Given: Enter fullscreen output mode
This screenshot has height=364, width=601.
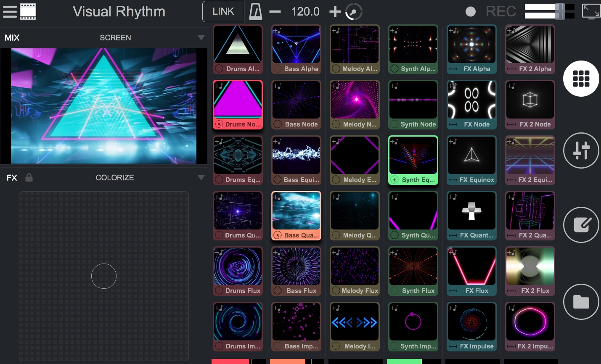Looking at the screenshot, I should coord(591,11).
